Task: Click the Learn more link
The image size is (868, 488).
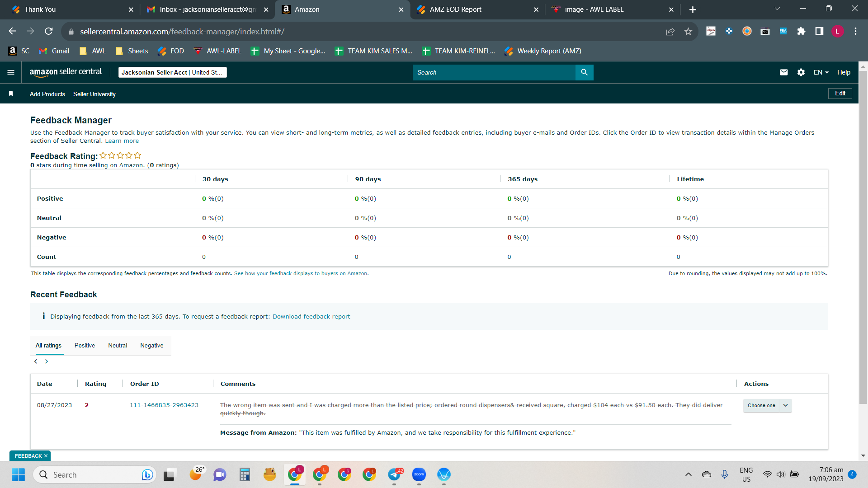Action: coord(122,141)
